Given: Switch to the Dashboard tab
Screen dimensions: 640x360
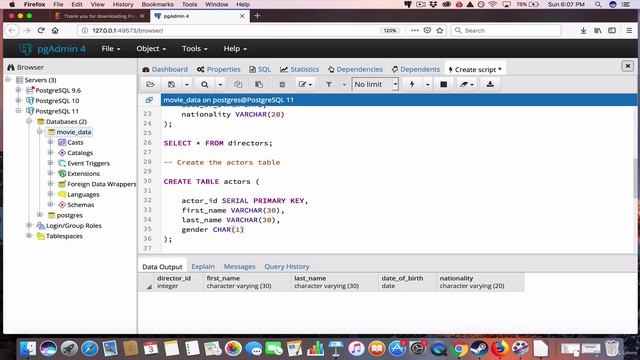Looking at the screenshot, I should (165, 69).
